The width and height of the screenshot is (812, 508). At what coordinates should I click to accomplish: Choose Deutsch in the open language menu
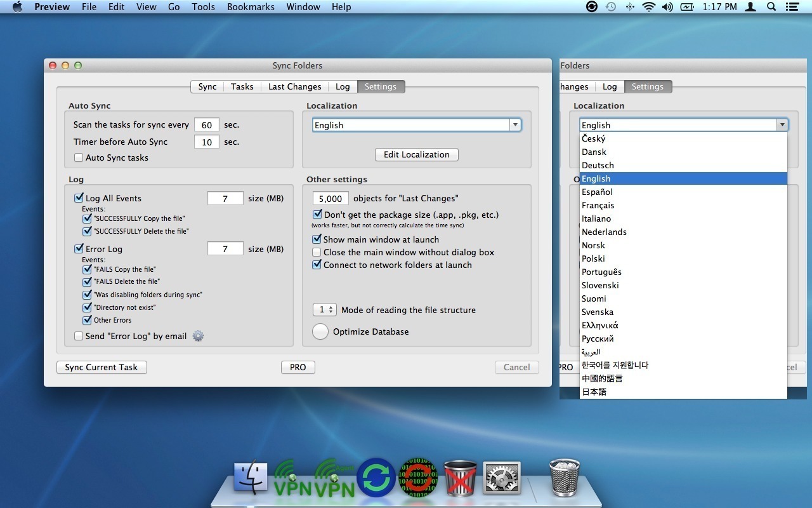(598, 165)
